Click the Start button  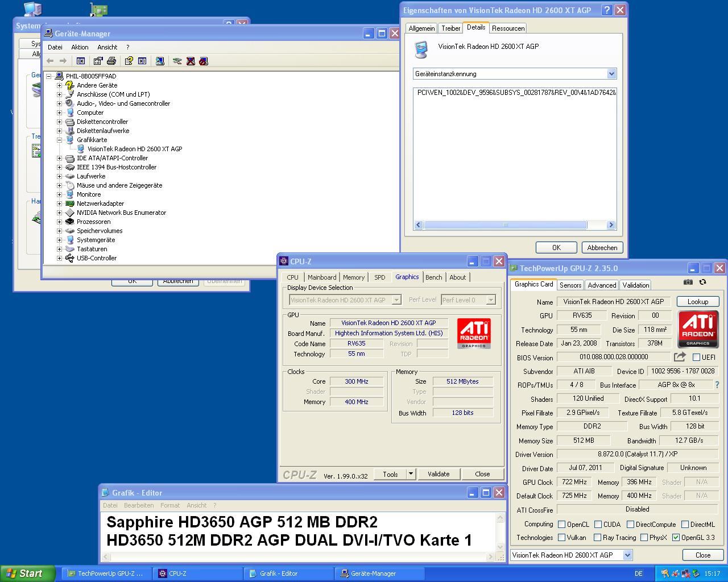tap(28, 573)
